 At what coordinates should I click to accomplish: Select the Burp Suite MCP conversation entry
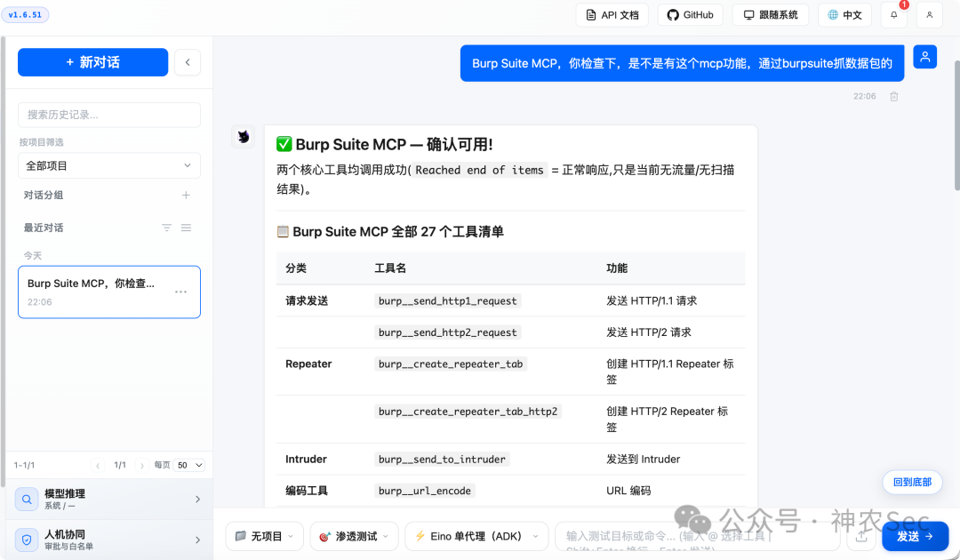[x=109, y=292]
